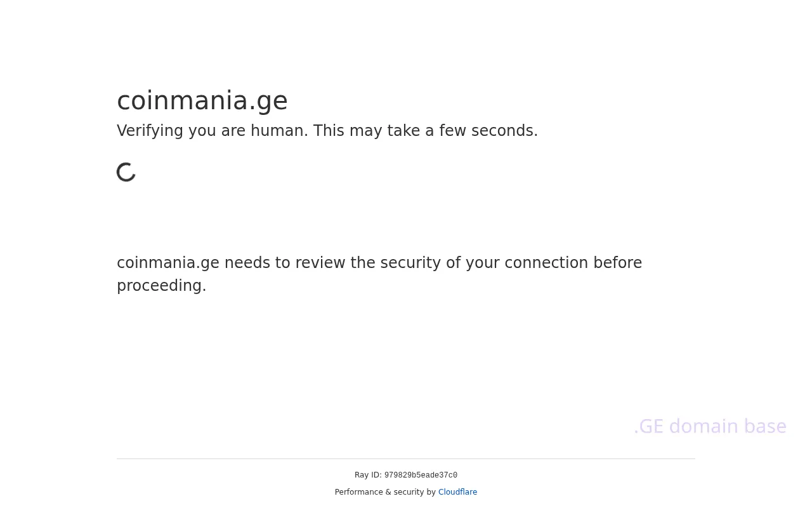Click the word "Performance" in the footer
Image resolution: width=812 pixels, height=508 pixels.
[359, 492]
